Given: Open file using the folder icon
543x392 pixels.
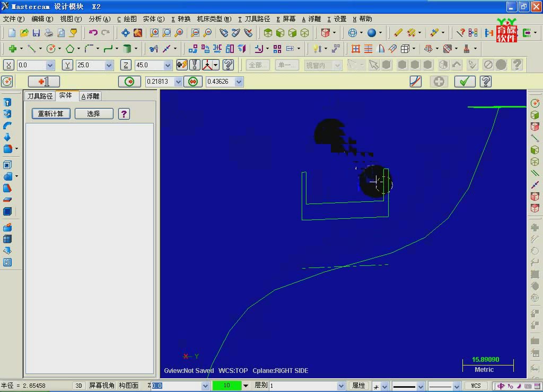Looking at the screenshot, I should (x=24, y=33).
